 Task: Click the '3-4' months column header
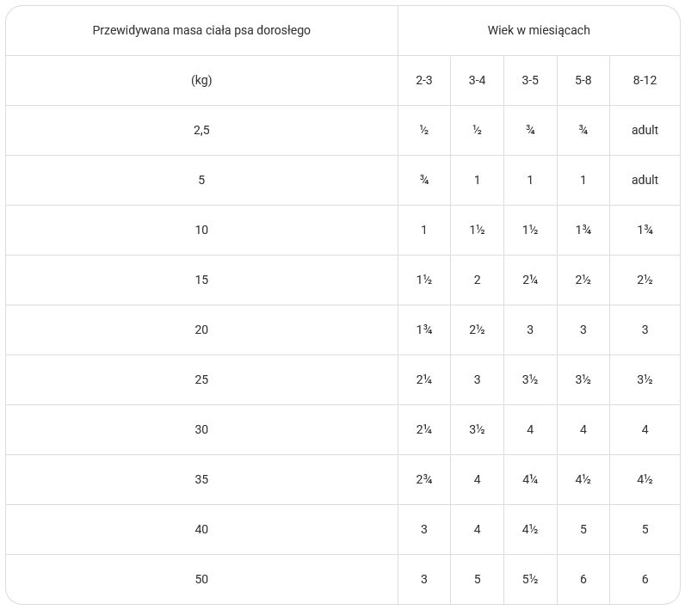(477, 80)
